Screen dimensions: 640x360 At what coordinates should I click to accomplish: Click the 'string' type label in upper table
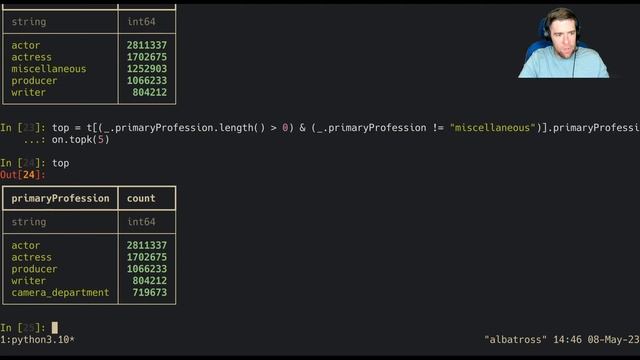point(29,22)
